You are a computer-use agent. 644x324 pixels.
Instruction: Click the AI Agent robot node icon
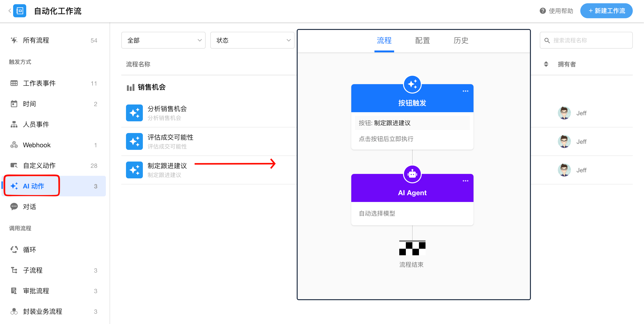tap(412, 174)
